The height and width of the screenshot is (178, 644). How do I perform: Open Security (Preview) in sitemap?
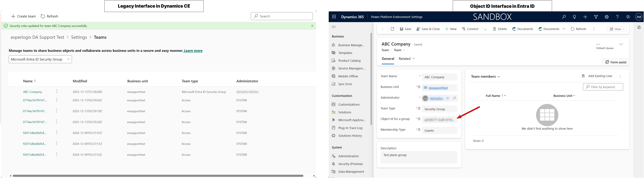[347, 164]
